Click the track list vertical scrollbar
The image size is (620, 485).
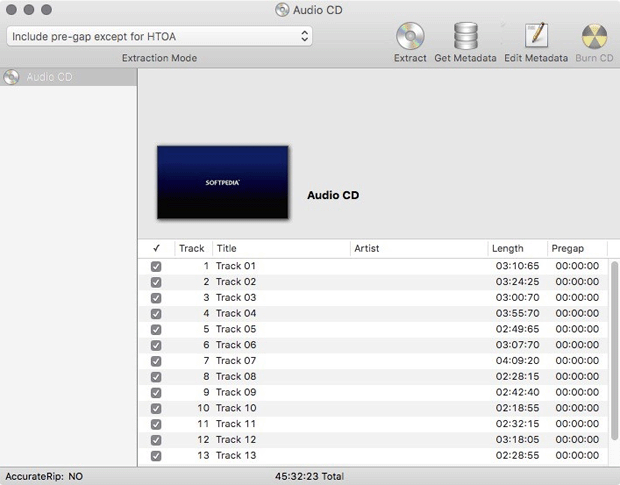614,350
